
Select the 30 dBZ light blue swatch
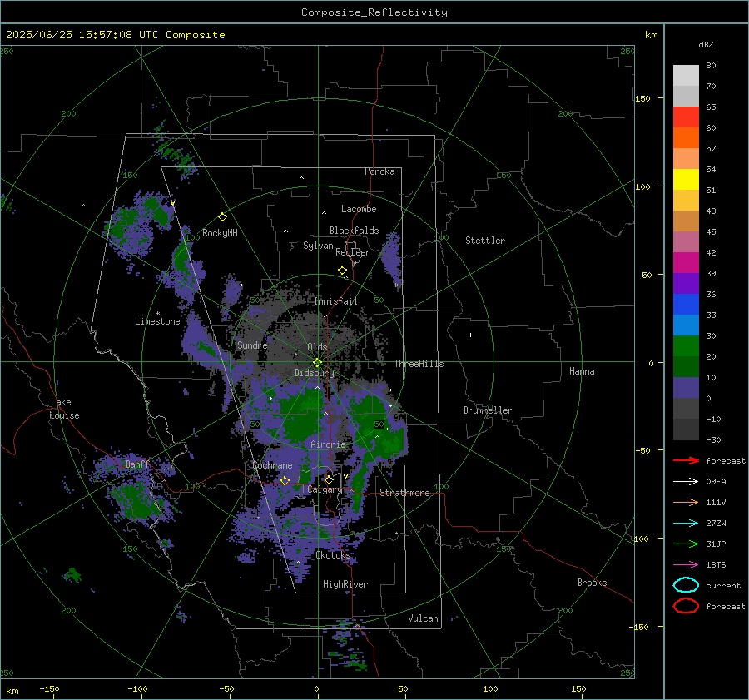[x=686, y=325]
